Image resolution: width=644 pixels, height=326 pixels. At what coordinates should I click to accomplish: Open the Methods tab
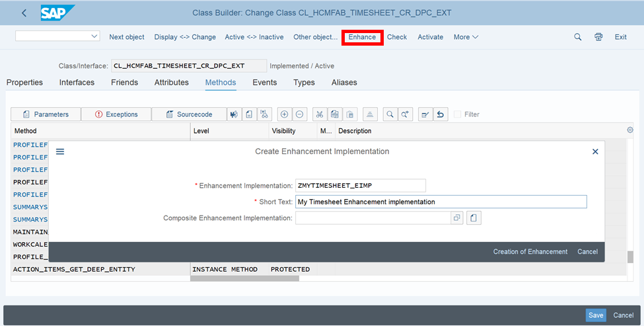(x=221, y=82)
